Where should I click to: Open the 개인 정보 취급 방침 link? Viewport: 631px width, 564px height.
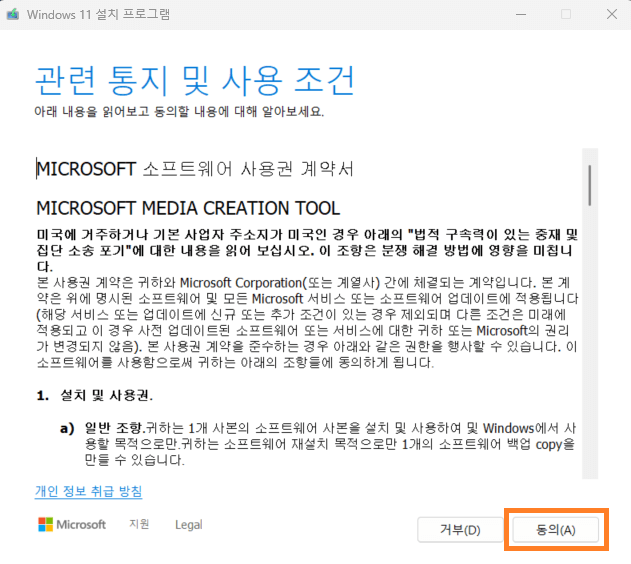click(x=89, y=491)
